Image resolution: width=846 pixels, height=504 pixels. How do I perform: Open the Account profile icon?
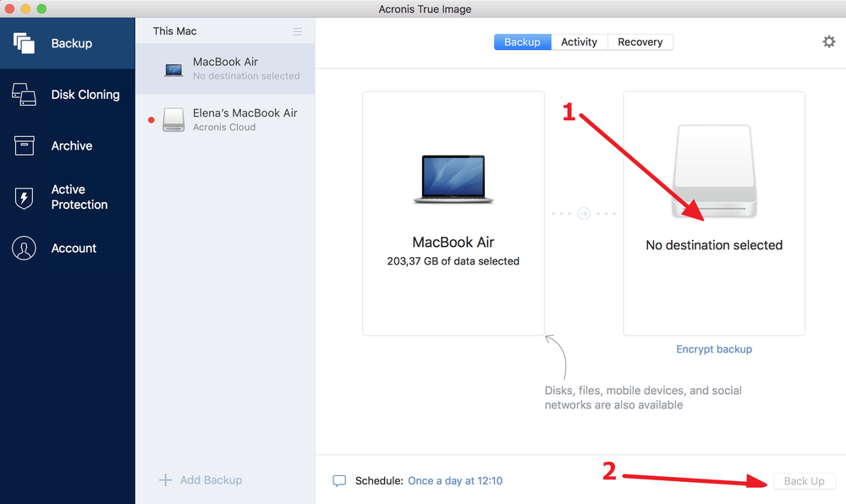pyautogui.click(x=24, y=248)
